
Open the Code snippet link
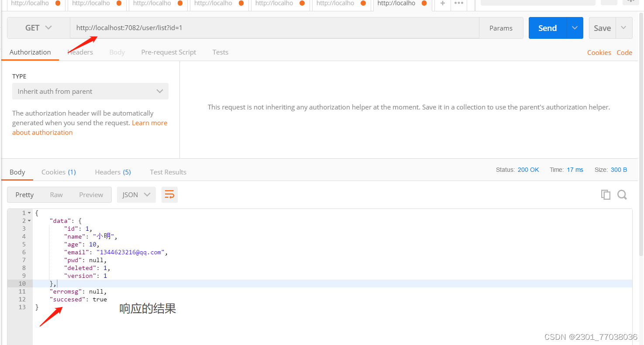[x=624, y=52]
